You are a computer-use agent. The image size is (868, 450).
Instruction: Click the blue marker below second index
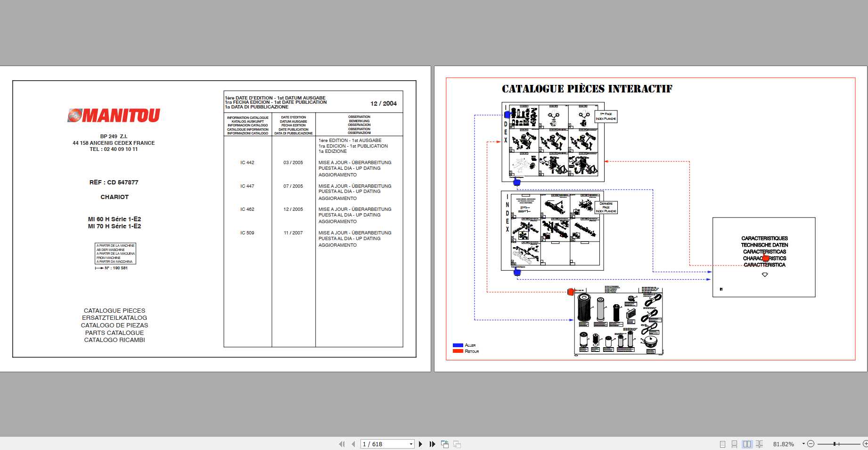pyautogui.click(x=517, y=272)
